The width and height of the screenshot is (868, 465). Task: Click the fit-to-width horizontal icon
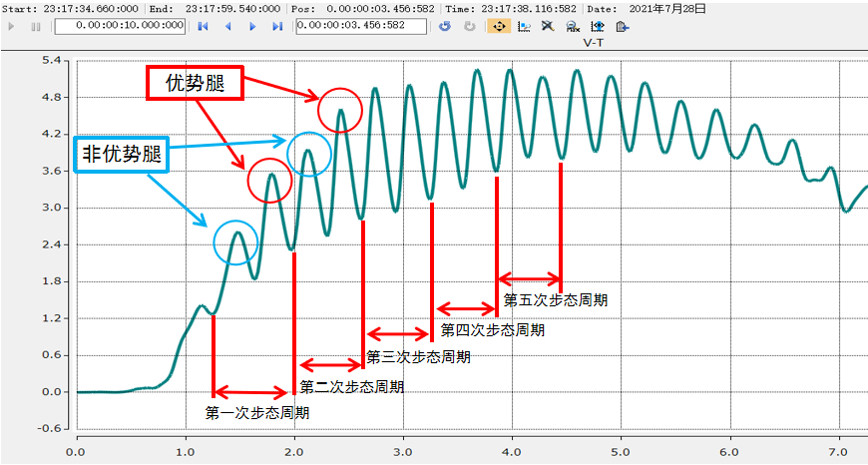pos(598,26)
